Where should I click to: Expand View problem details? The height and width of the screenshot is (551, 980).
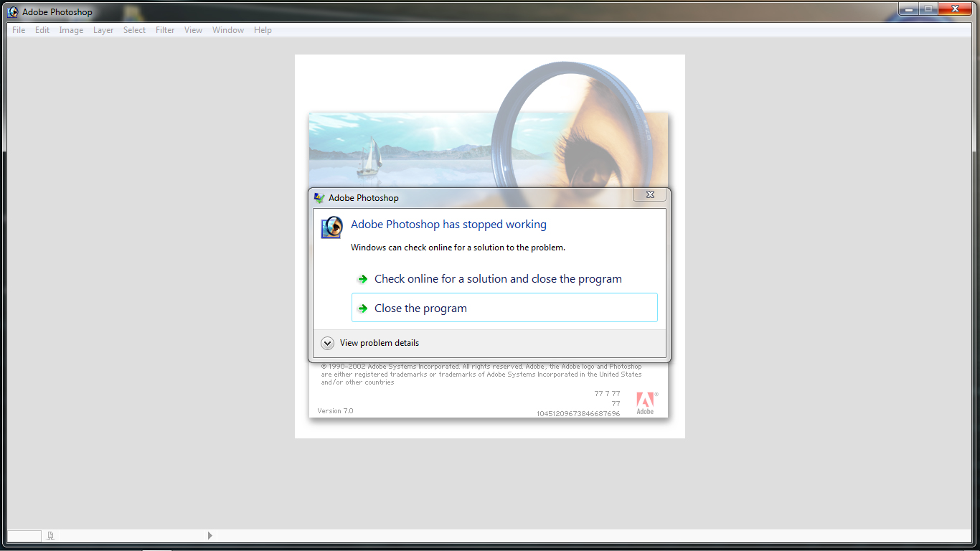(x=370, y=343)
